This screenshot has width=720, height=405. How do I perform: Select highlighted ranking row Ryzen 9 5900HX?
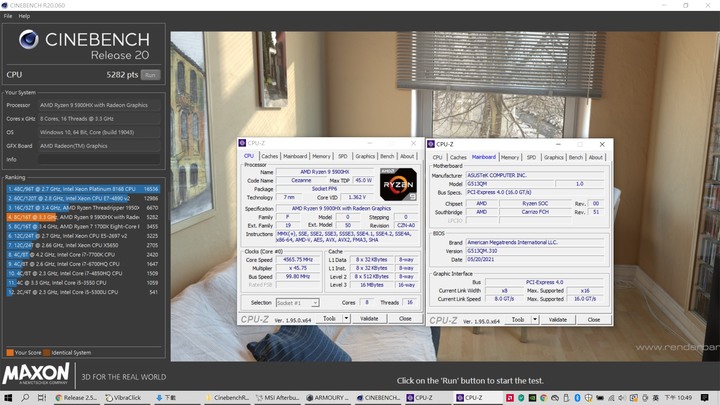tap(83, 217)
